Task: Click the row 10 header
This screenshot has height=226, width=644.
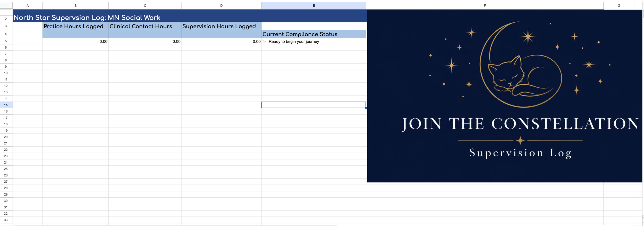Action: pyautogui.click(x=6, y=73)
